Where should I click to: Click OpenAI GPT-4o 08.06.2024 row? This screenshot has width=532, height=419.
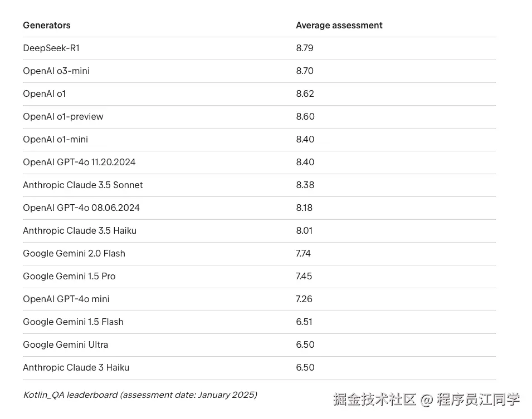259,208
